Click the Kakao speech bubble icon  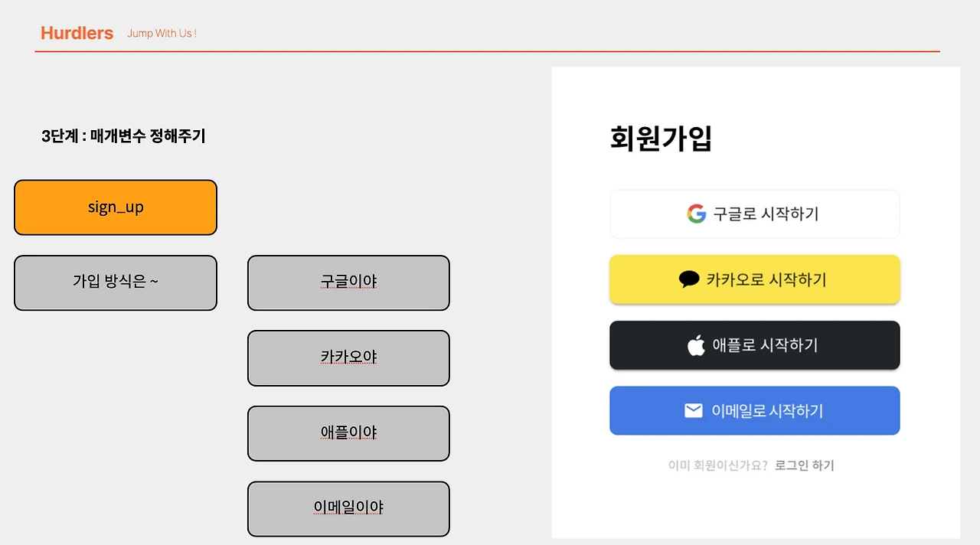pyautogui.click(x=689, y=279)
